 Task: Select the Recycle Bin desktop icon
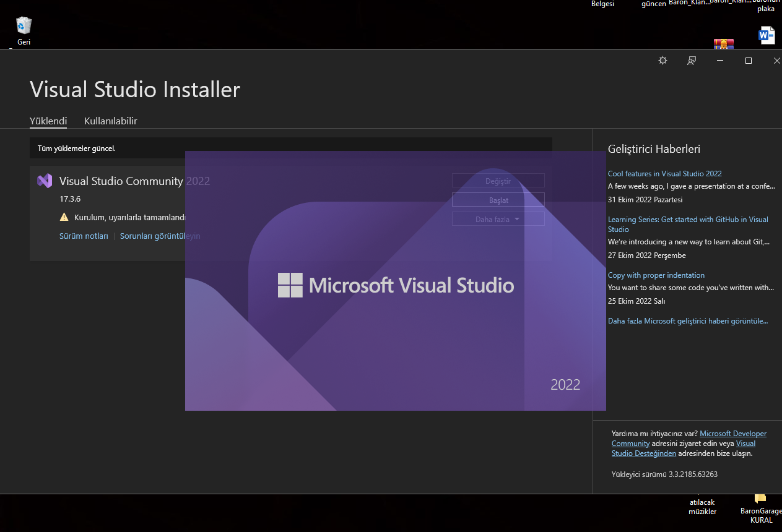tap(24, 26)
